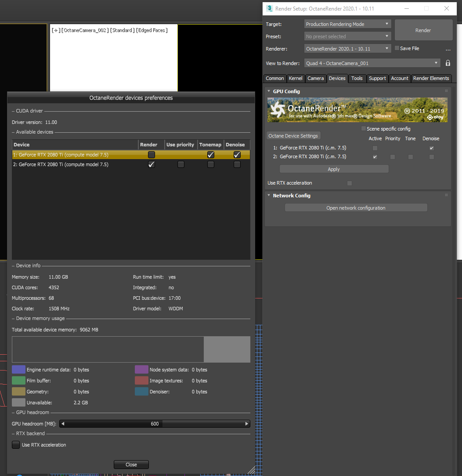Viewport: 462px width, 476px height.
Task: Uncheck Tonemap for device 1 GeForce RTX 2080 Ti
Action: pos(210,155)
